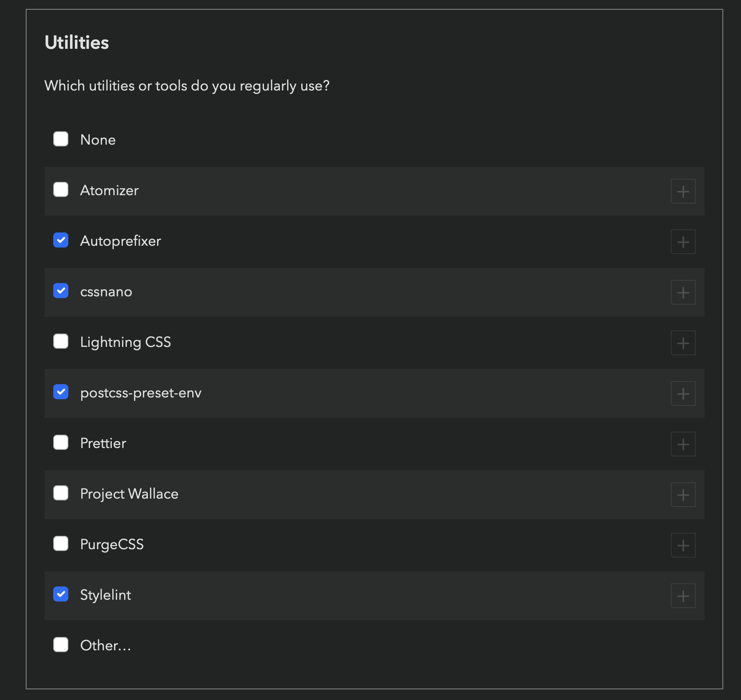
Task: Click the plus icon next to Atomizer
Action: click(683, 192)
